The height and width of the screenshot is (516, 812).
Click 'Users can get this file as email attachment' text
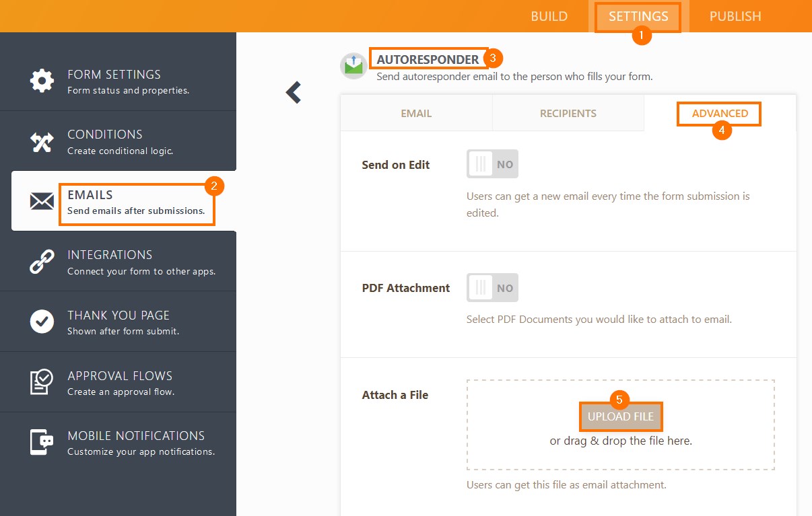point(566,484)
